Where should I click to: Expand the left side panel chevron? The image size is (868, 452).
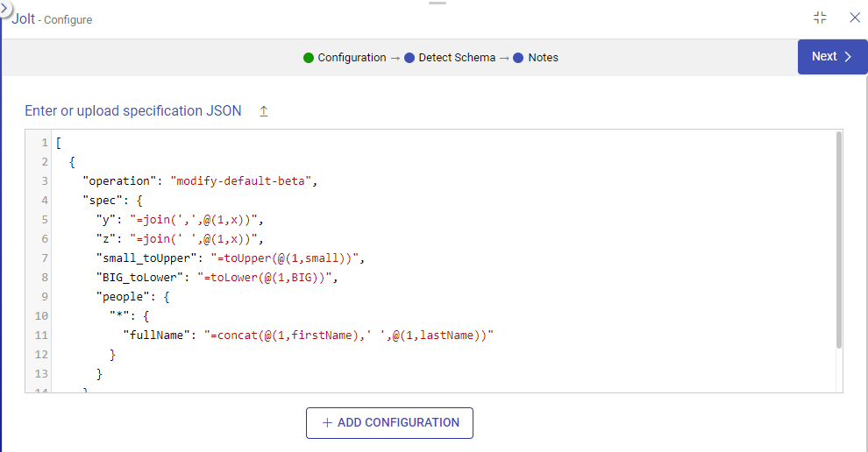pos(4,7)
